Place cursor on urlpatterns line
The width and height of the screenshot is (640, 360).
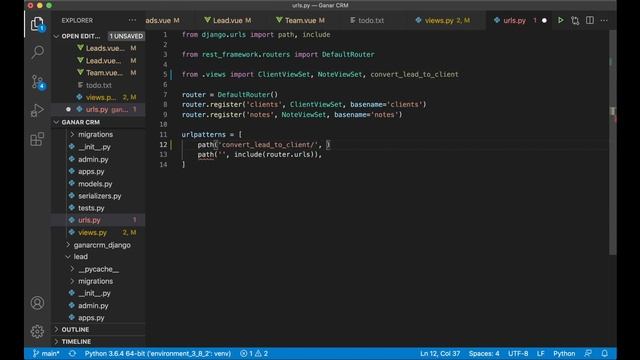[212, 134]
